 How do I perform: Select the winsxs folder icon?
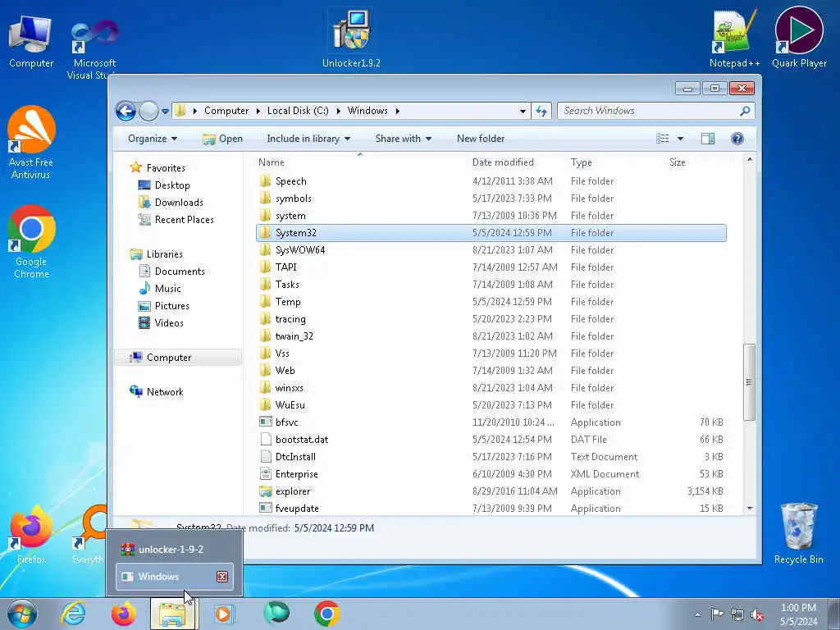point(265,387)
